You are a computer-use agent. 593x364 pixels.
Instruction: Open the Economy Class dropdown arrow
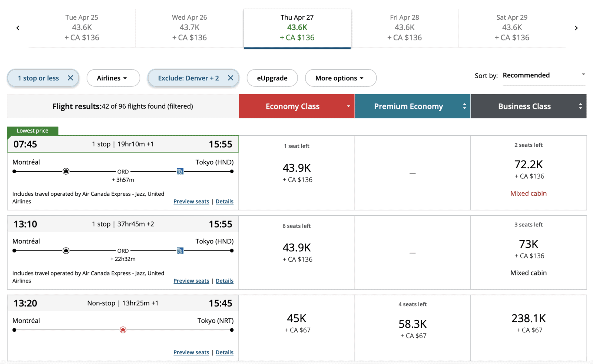pyautogui.click(x=348, y=106)
